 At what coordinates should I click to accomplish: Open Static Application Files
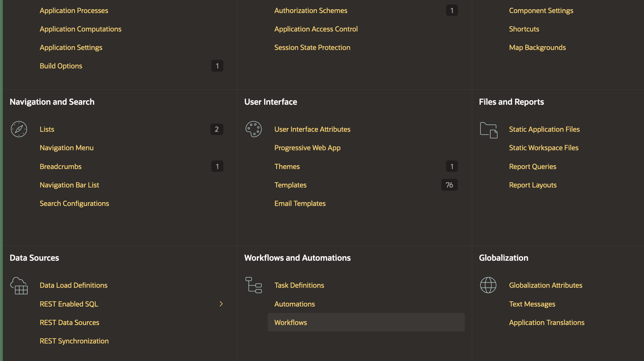544,129
